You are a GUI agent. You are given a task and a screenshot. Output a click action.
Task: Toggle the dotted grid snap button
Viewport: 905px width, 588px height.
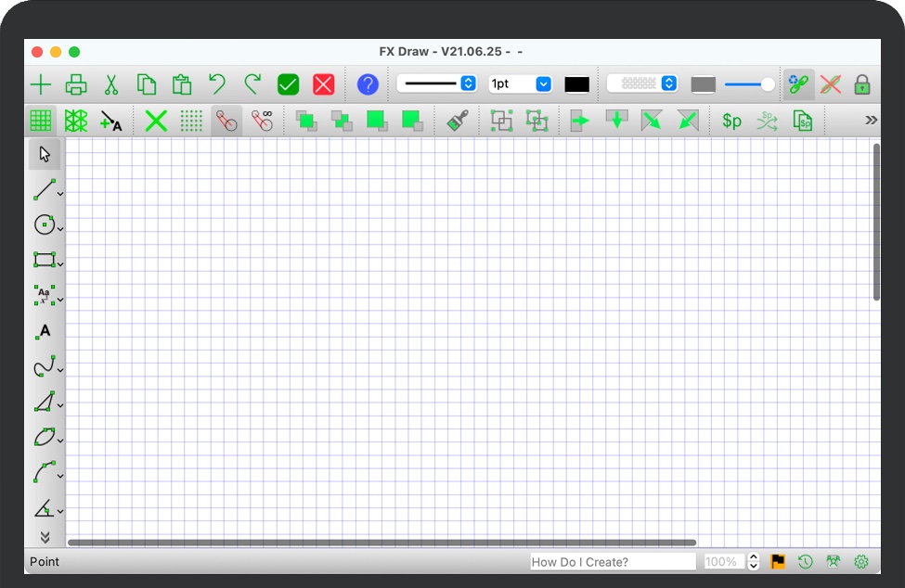point(191,121)
